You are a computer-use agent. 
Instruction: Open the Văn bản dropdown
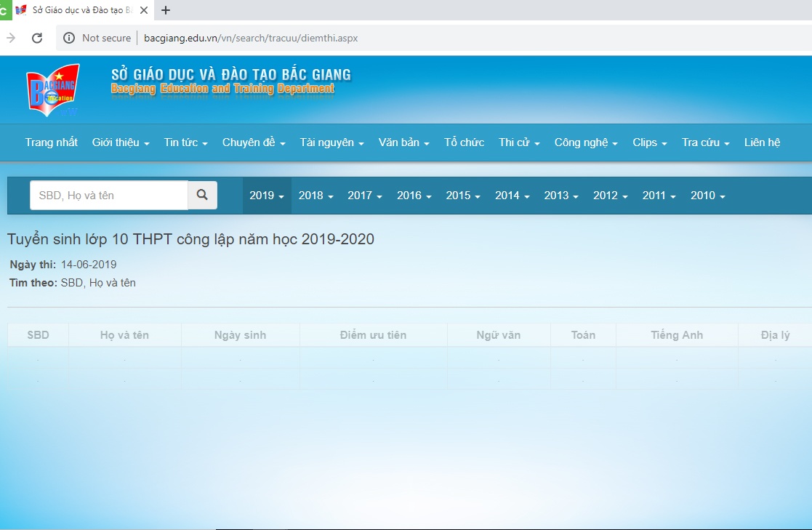tap(403, 142)
